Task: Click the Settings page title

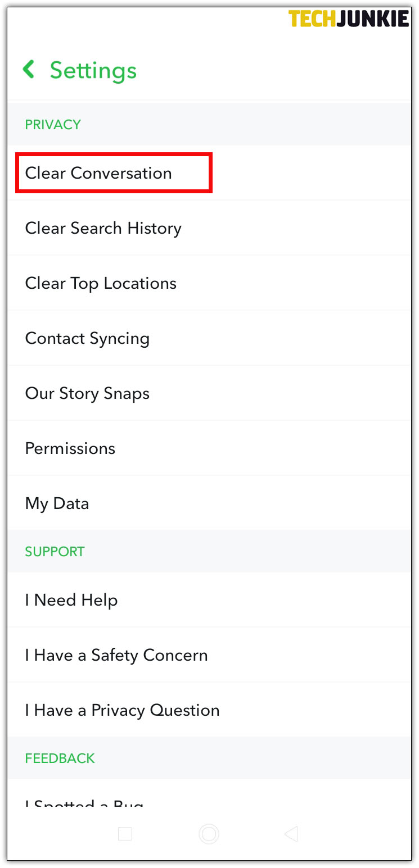Action: point(93,70)
